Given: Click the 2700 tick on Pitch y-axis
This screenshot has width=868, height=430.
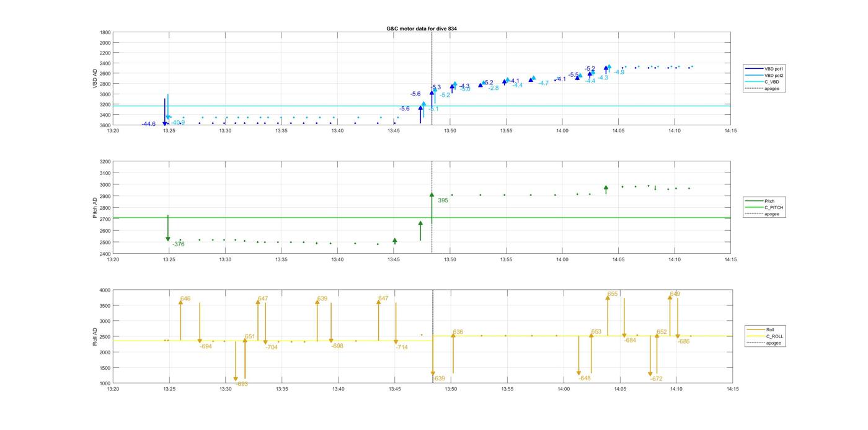Looking at the screenshot, I should [105, 219].
